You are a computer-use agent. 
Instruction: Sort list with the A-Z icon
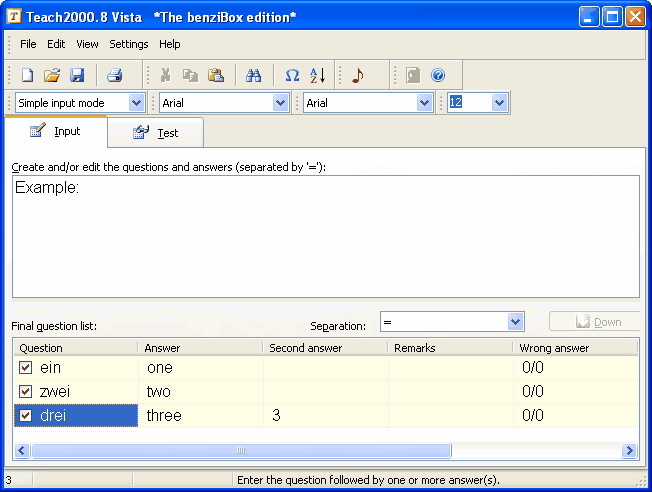coord(317,75)
